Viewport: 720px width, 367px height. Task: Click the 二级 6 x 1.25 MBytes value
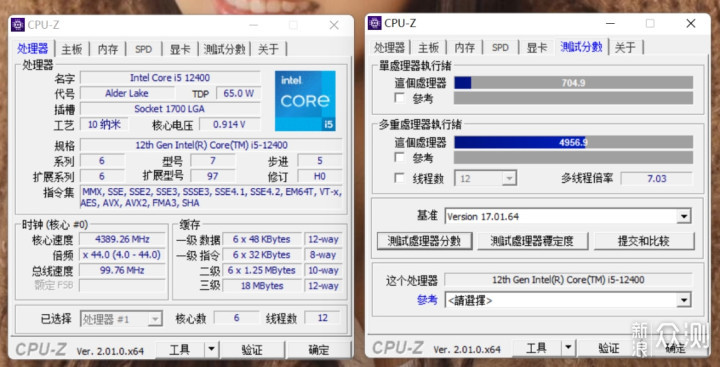coord(262,270)
